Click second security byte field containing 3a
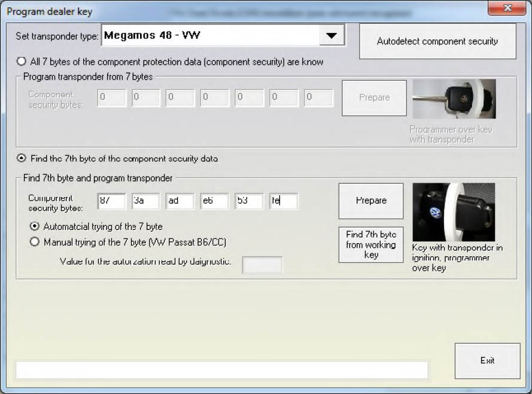This screenshot has width=532, height=394. (x=145, y=201)
